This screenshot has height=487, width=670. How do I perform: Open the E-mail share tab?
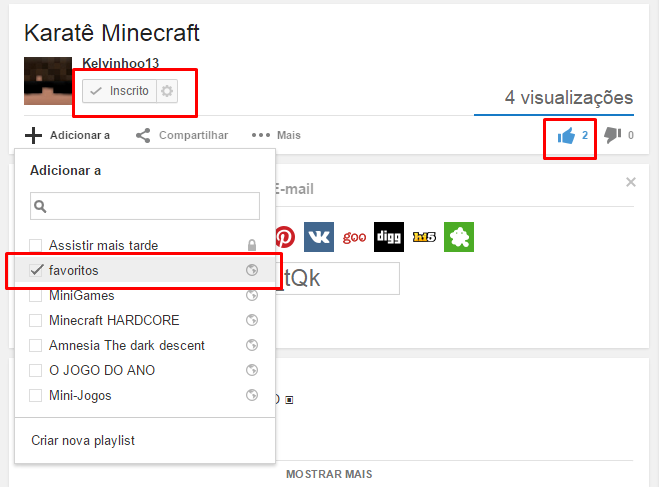pyautogui.click(x=295, y=189)
